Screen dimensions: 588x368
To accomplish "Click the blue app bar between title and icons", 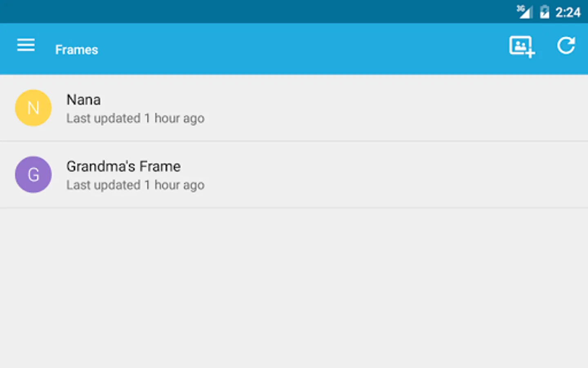I will [302, 49].
